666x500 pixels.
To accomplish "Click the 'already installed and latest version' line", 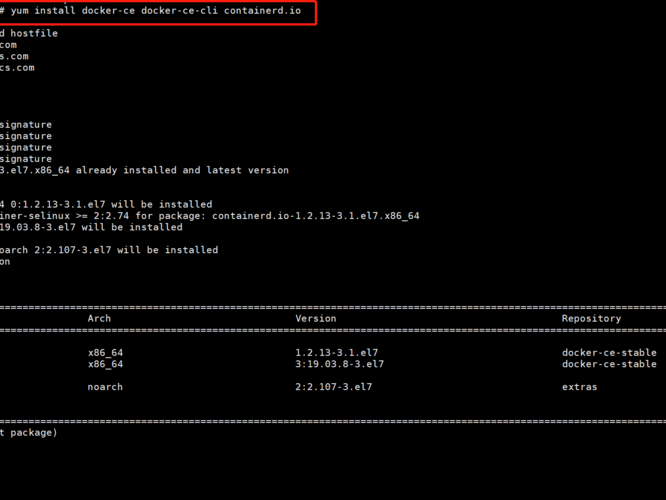I will click(144, 170).
